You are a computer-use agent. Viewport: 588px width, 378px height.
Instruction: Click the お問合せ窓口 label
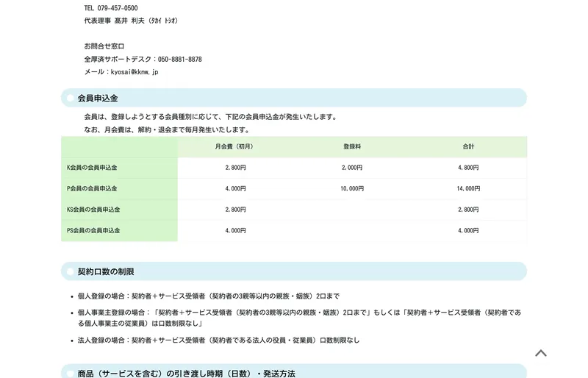(x=104, y=46)
